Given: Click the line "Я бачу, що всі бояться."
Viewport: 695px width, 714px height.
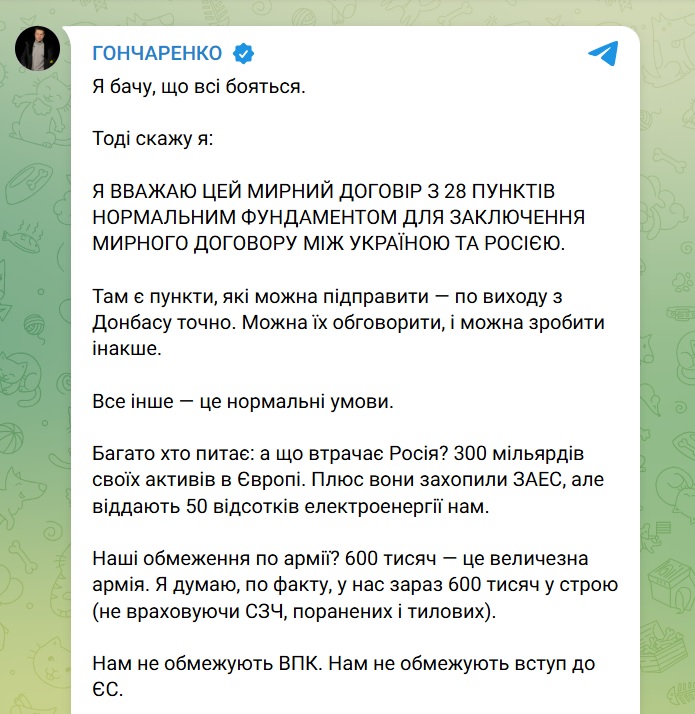Looking at the screenshot, I should tap(198, 87).
